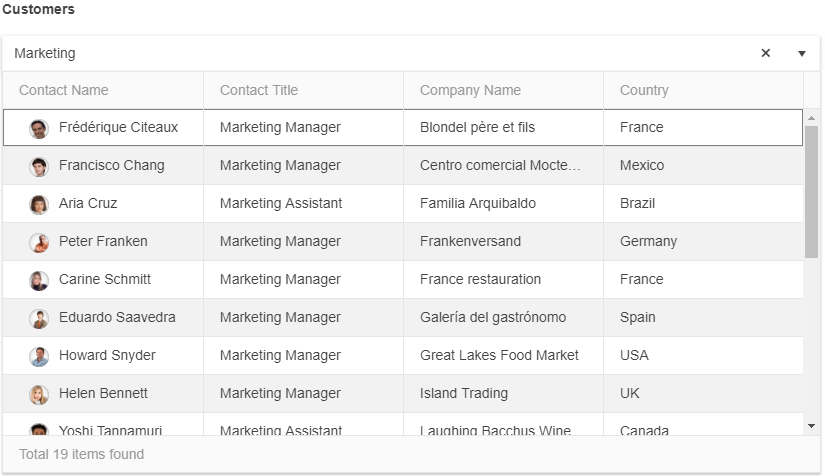Click Francisco Chang's avatar photo
Image resolution: width=825 pixels, height=476 pixels.
[39, 166]
